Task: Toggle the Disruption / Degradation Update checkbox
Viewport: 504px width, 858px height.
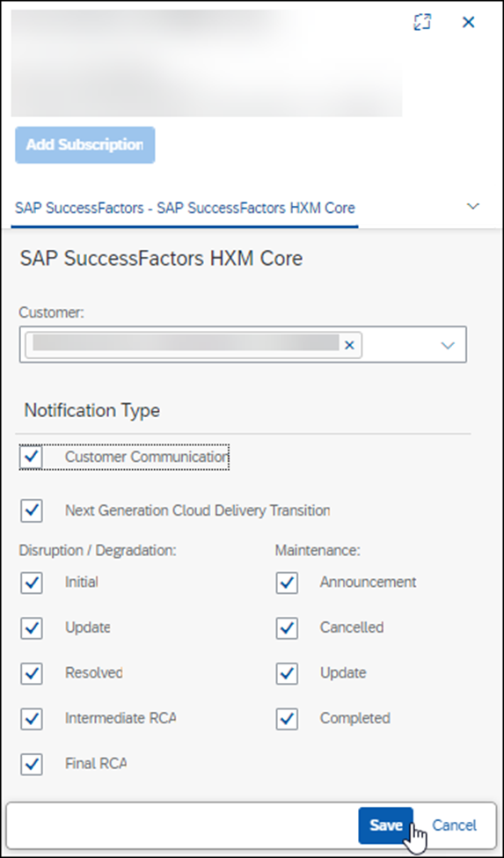Action: 31,627
